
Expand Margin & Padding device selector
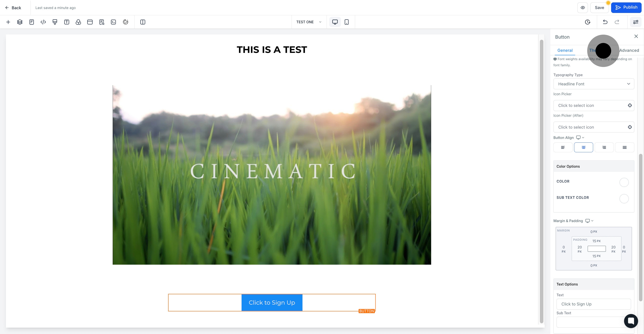pos(589,221)
